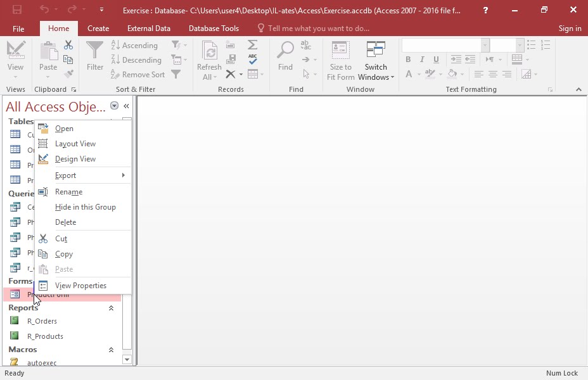The height and width of the screenshot is (380, 588).
Task: Click the Save Record icon in Records group
Action: coord(231,59)
